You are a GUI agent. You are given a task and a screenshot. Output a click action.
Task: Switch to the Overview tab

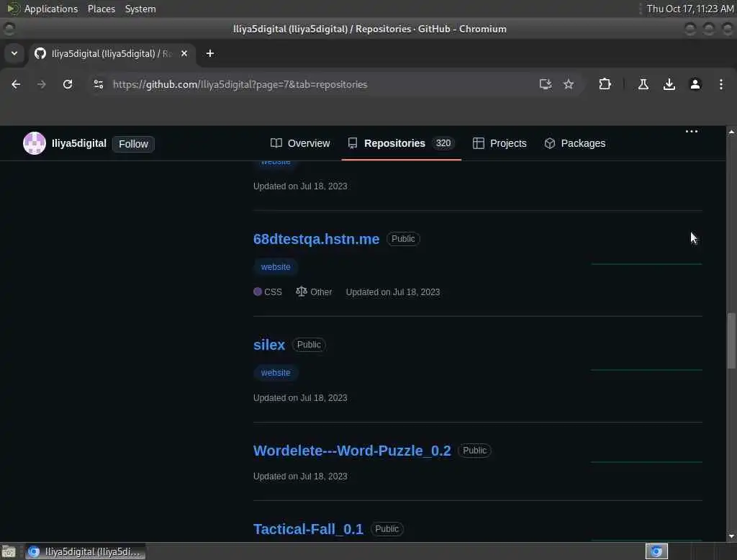(x=300, y=143)
